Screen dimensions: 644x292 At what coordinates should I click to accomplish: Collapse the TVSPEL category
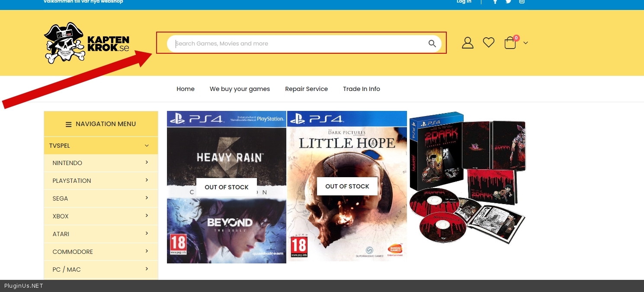click(147, 146)
